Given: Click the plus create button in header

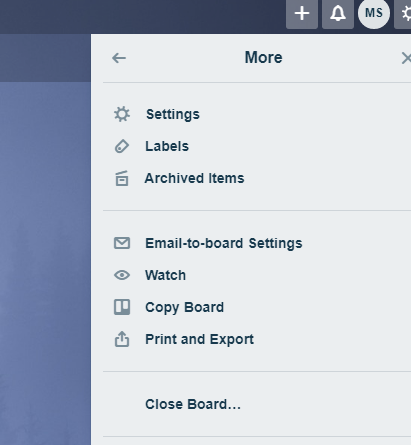Looking at the screenshot, I should tap(302, 14).
